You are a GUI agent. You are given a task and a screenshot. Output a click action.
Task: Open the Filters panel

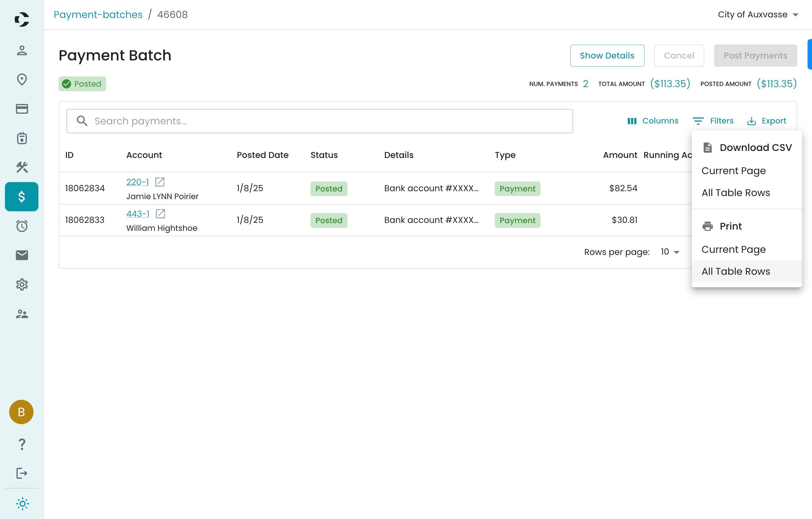[713, 121]
